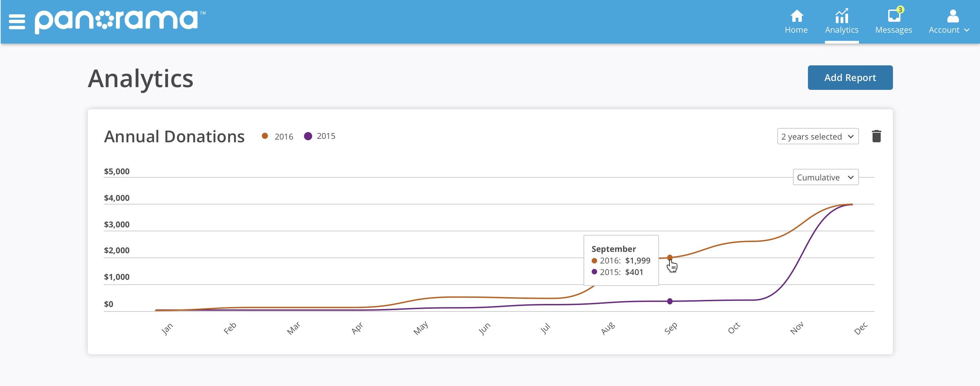
Task: Click the '2015: $401' tooltip value
Action: click(617, 272)
